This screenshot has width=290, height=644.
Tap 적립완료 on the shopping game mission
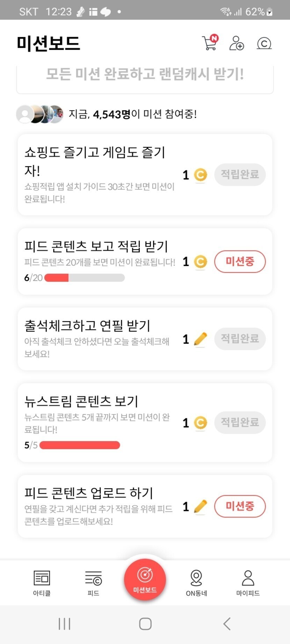[x=240, y=174]
